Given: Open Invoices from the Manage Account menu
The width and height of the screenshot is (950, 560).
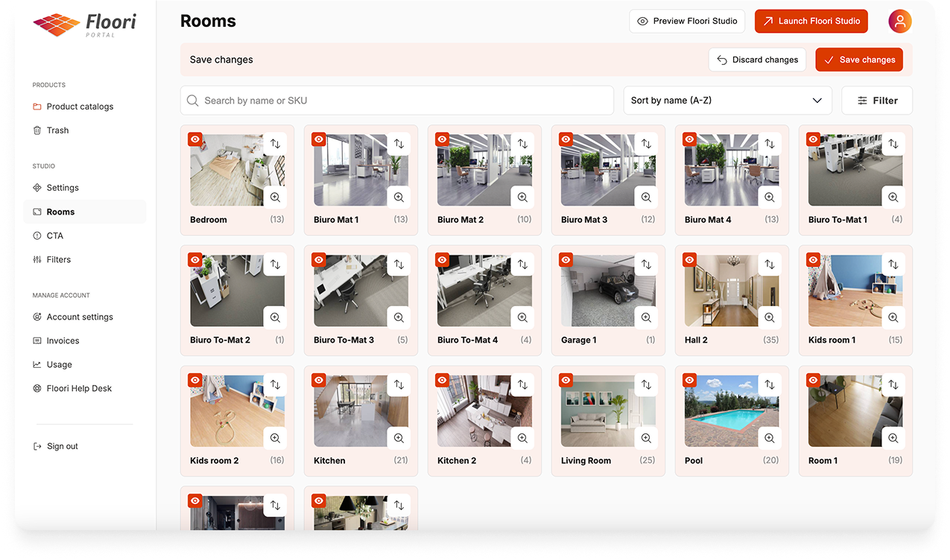Looking at the screenshot, I should click(x=61, y=340).
